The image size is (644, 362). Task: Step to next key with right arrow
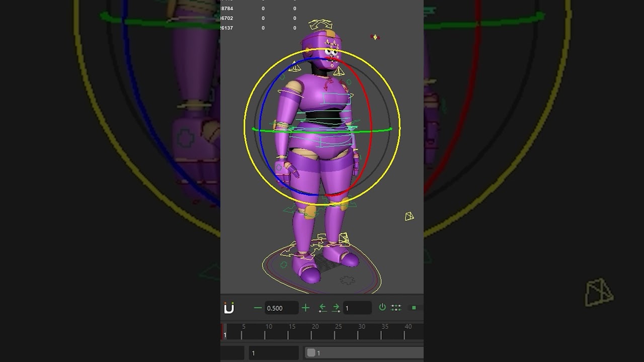click(336, 308)
